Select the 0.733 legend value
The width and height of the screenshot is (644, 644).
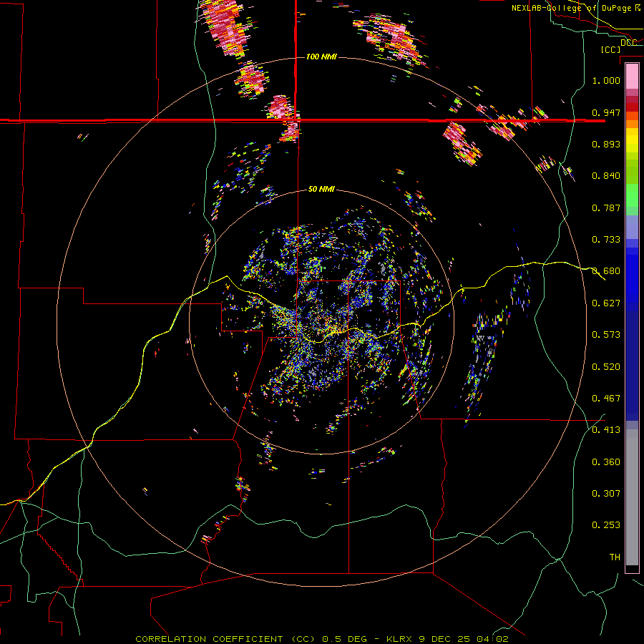(606, 240)
